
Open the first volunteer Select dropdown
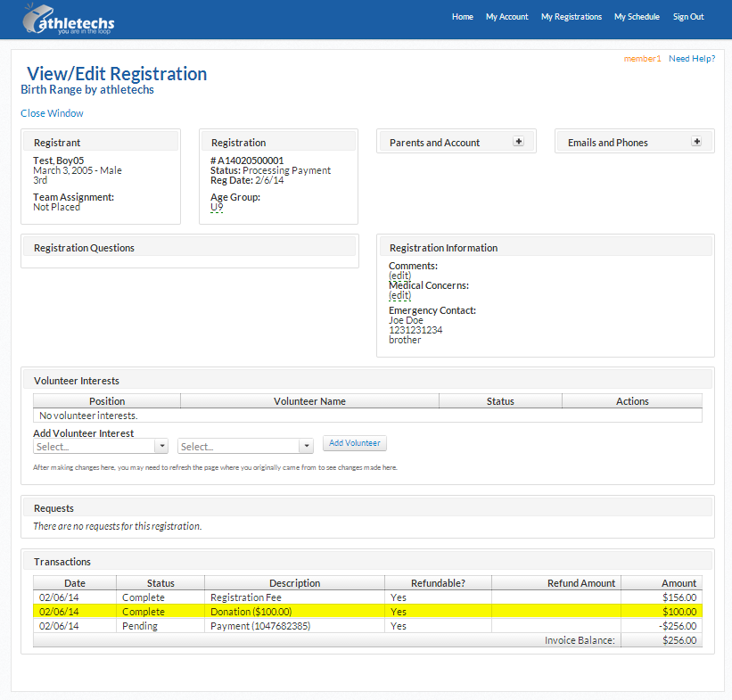click(101, 447)
